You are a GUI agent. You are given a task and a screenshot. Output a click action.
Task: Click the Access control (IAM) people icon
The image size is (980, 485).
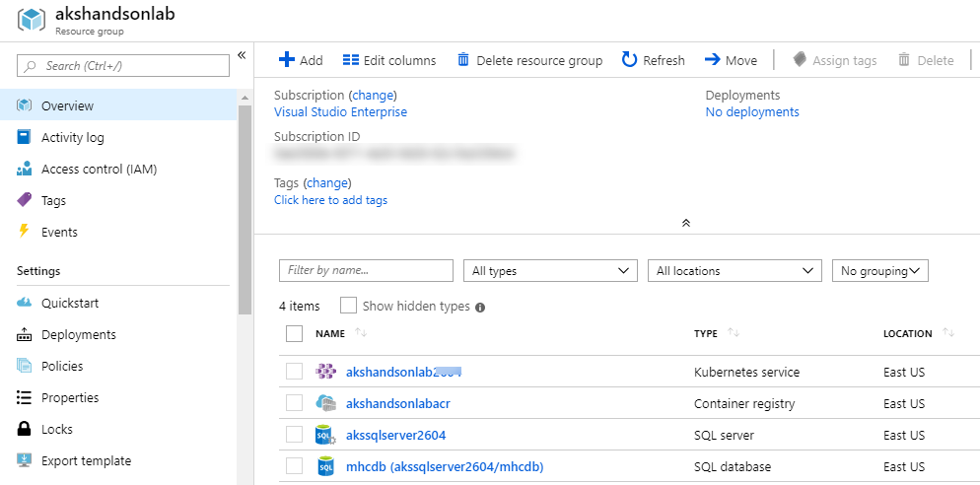(24, 169)
